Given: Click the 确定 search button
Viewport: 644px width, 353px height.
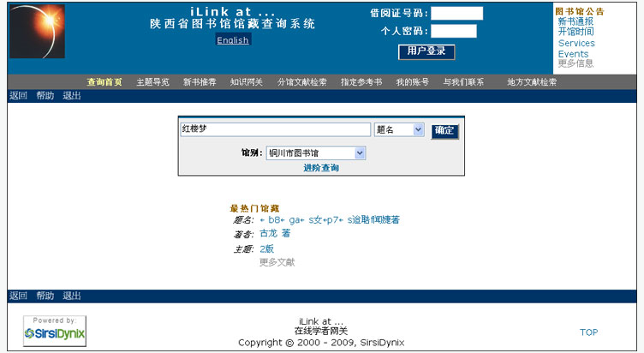Looking at the screenshot, I should [444, 131].
